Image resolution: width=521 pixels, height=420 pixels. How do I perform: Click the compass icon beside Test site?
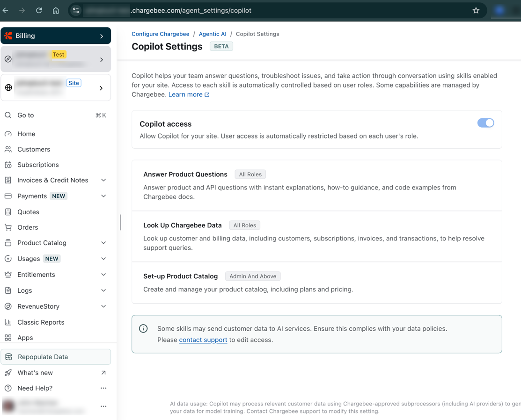8,59
